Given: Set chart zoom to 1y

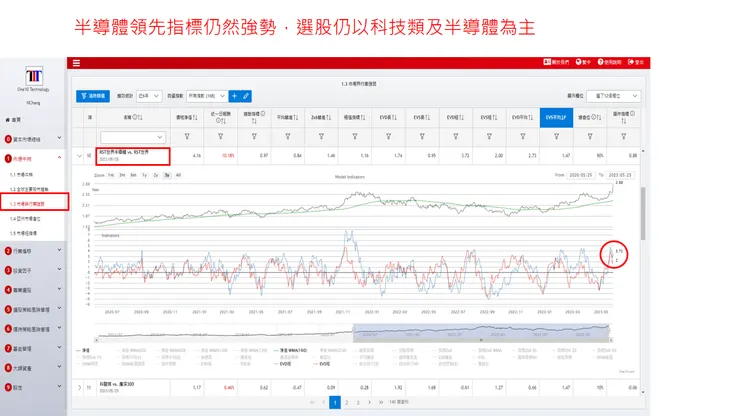Looking at the screenshot, I should (x=145, y=175).
